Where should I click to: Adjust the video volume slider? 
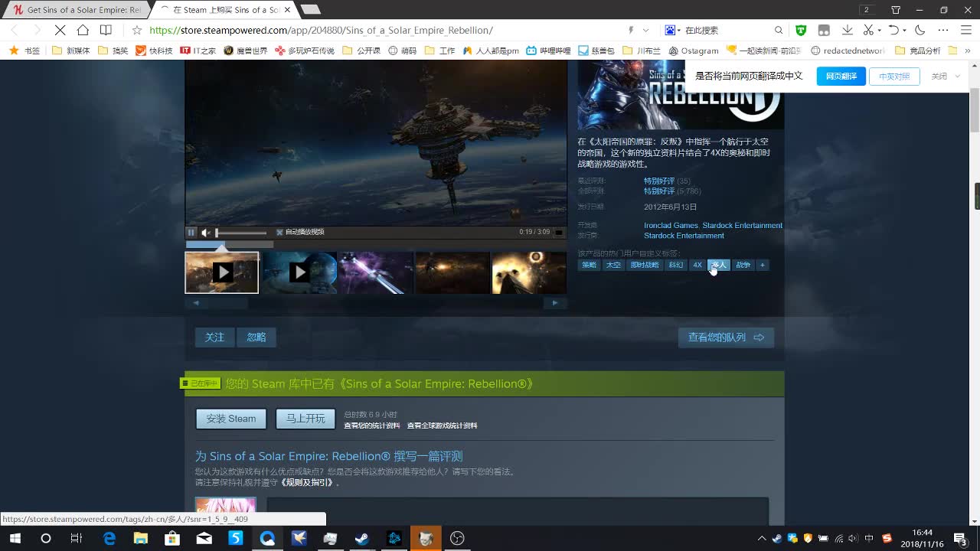(241, 233)
